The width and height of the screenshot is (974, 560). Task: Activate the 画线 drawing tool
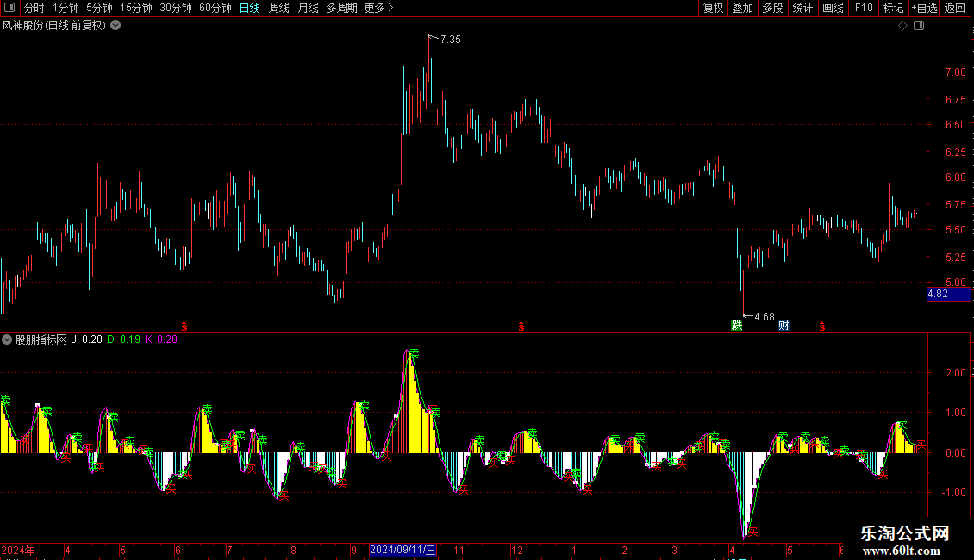(x=833, y=8)
